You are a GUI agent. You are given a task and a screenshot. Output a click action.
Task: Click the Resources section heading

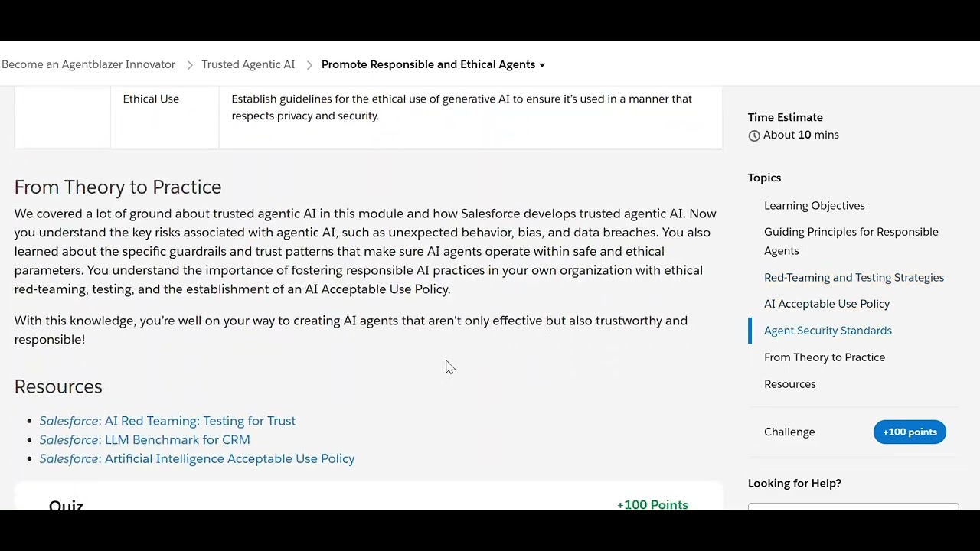[58, 386]
